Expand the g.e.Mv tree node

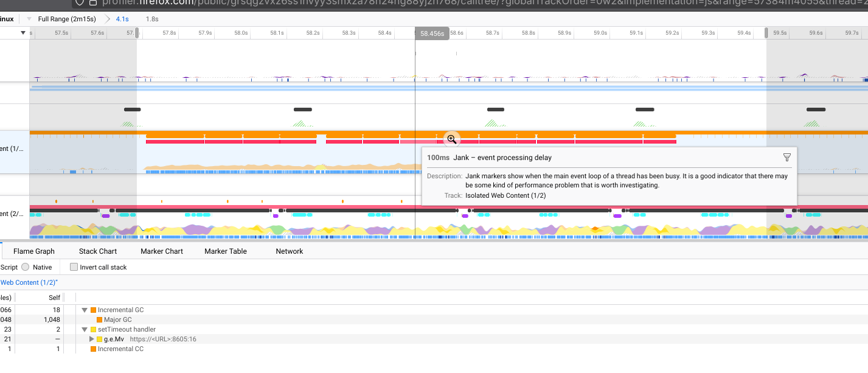pyautogui.click(x=92, y=339)
